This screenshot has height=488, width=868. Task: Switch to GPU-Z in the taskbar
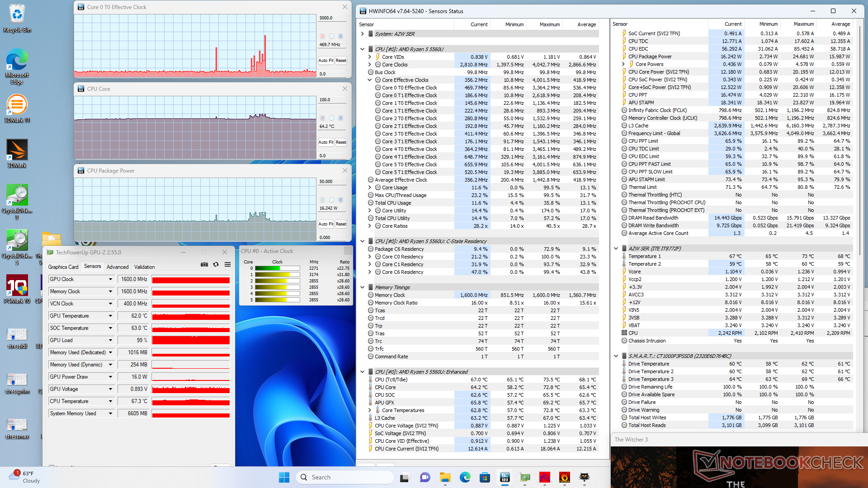[x=525, y=477]
